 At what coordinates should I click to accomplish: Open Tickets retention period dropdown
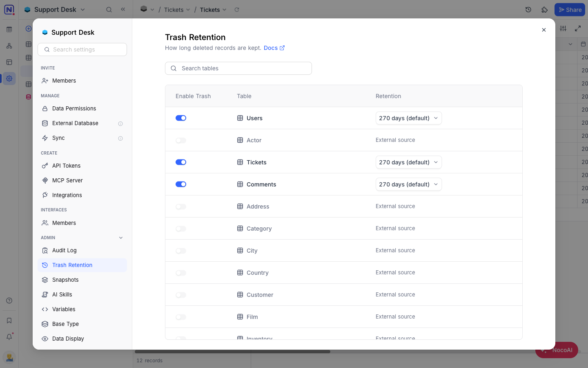point(408,162)
